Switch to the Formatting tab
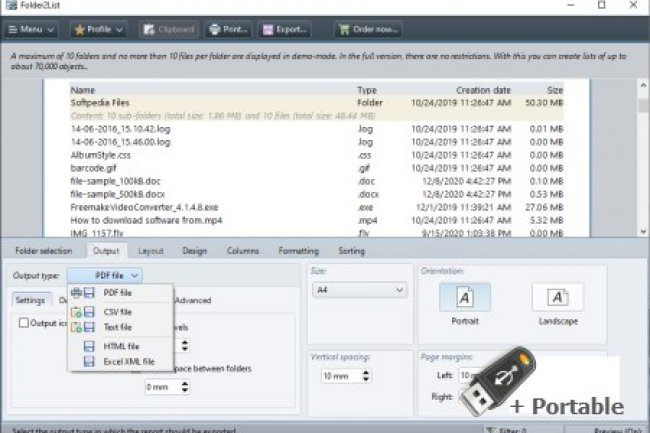 (x=298, y=251)
